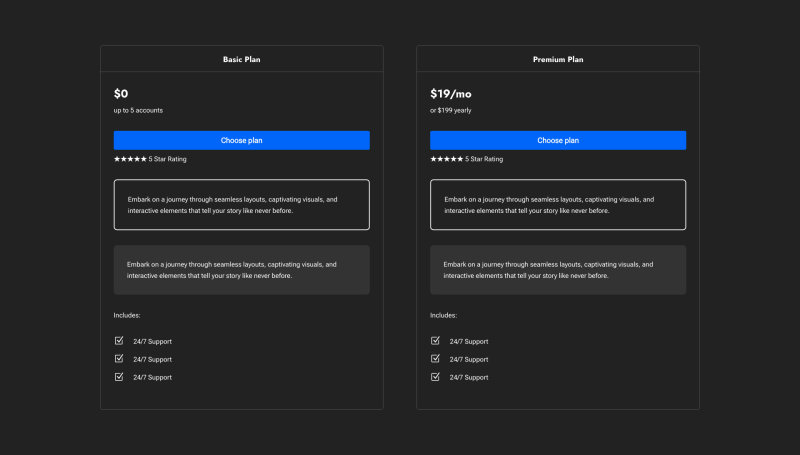Toggle second 24/7 Support checkbox in Basic Plan
800x455 pixels.
click(119, 359)
